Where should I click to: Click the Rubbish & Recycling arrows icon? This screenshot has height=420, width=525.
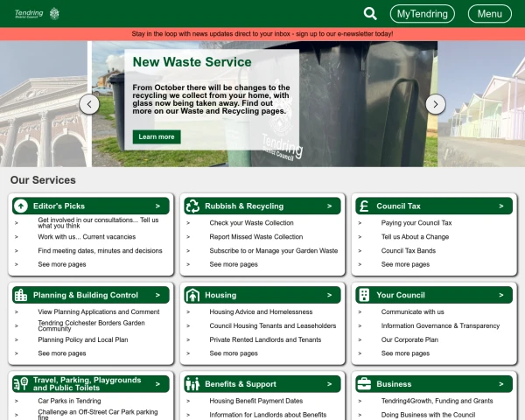tap(192, 206)
